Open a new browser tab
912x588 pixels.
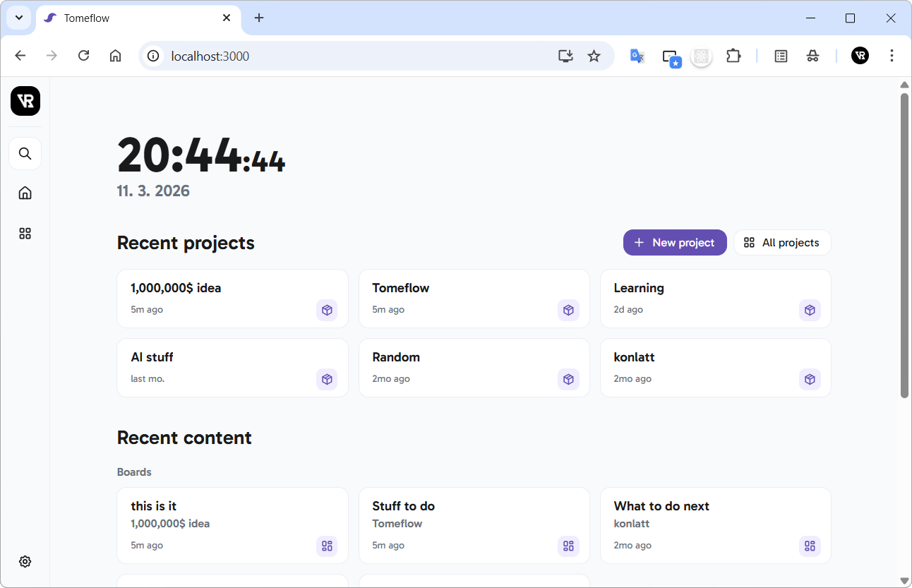[259, 18]
